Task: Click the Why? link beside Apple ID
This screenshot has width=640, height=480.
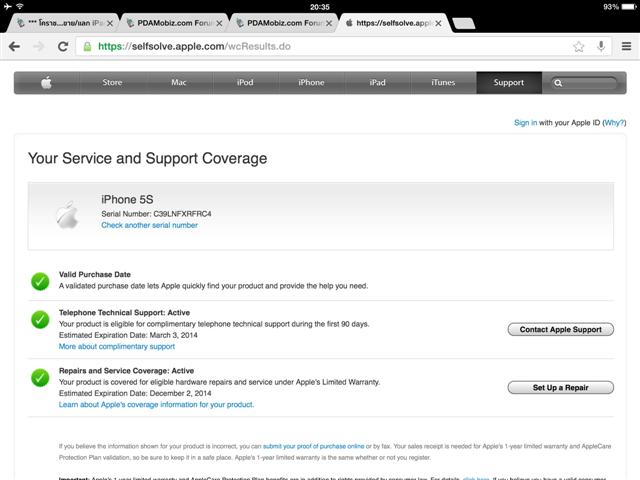Action: [x=614, y=123]
